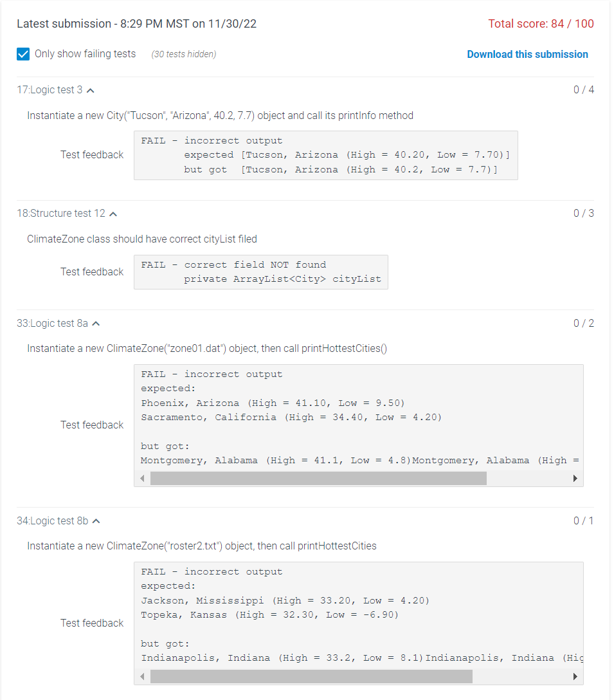Click the expected Phoenix, Arizona output line

coord(273,403)
